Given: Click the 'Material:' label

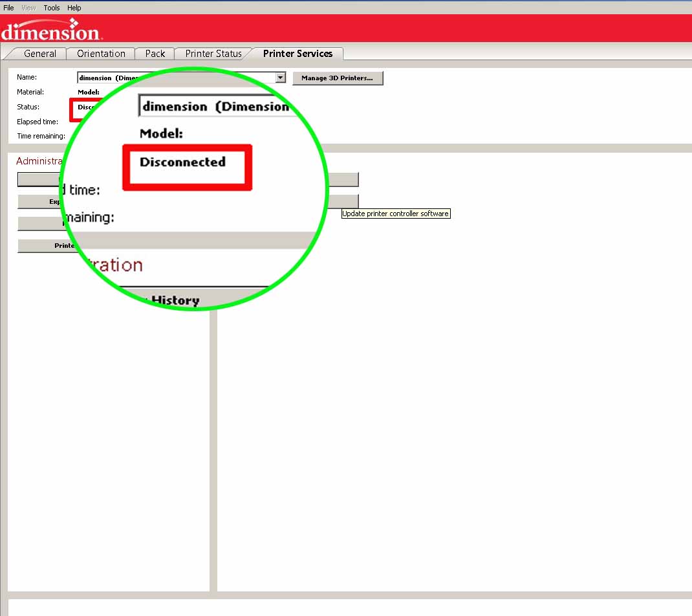Looking at the screenshot, I should [x=30, y=92].
